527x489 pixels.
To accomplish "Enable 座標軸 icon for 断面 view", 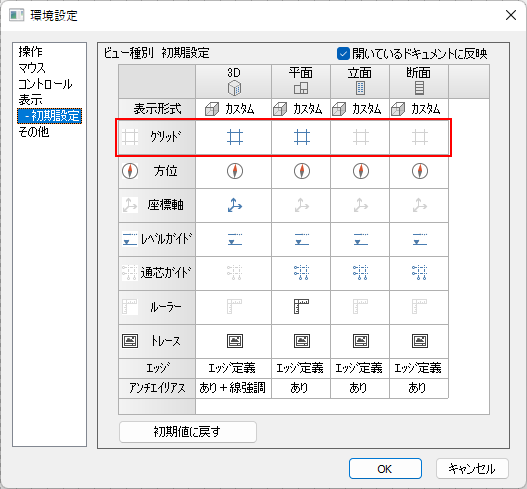I will pos(420,205).
